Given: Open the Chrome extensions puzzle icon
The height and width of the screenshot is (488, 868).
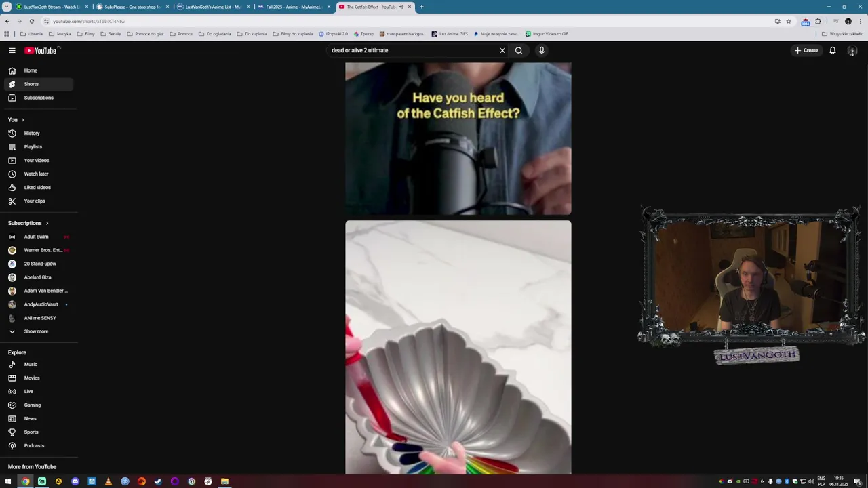Looking at the screenshot, I should coord(818,21).
